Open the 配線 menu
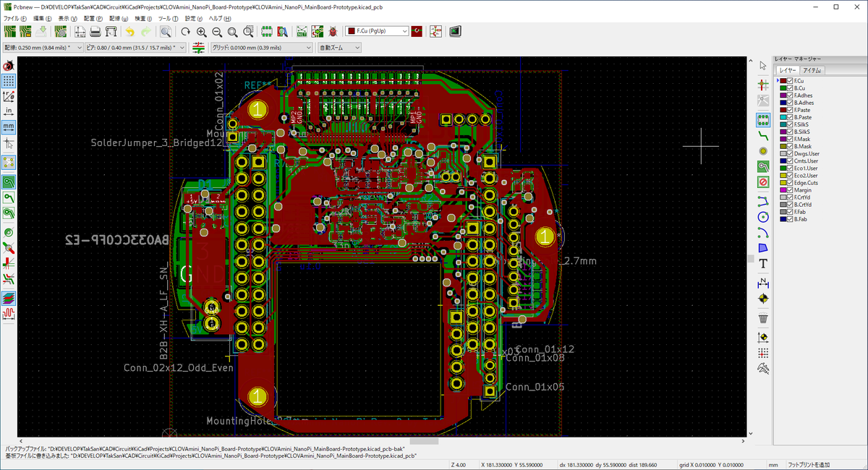The width and height of the screenshot is (868, 470). pos(120,17)
